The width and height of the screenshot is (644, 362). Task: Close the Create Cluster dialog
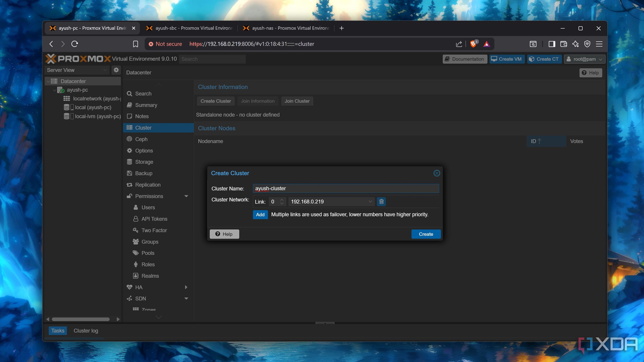pyautogui.click(x=437, y=173)
